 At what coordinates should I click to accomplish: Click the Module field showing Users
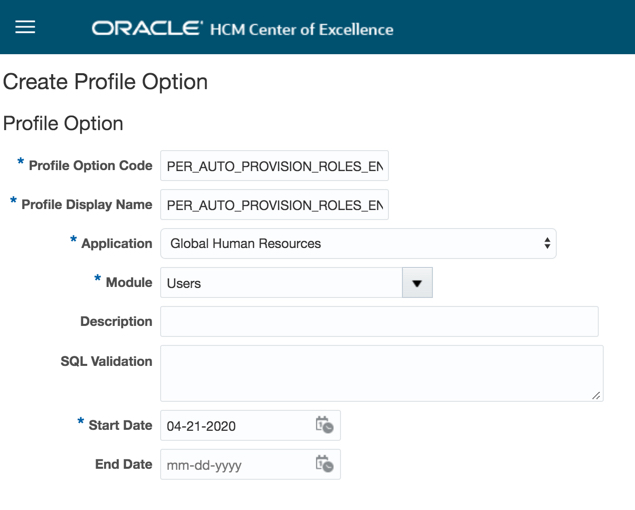281,283
